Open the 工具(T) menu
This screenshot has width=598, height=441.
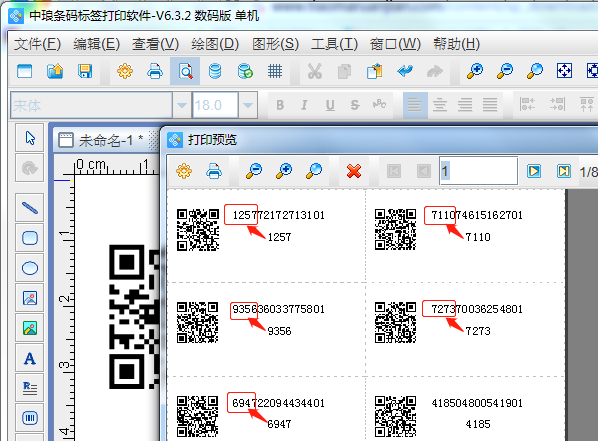(x=334, y=44)
